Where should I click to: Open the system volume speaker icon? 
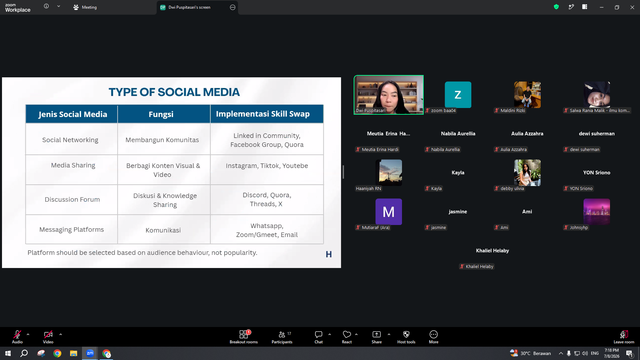coord(585,353)
